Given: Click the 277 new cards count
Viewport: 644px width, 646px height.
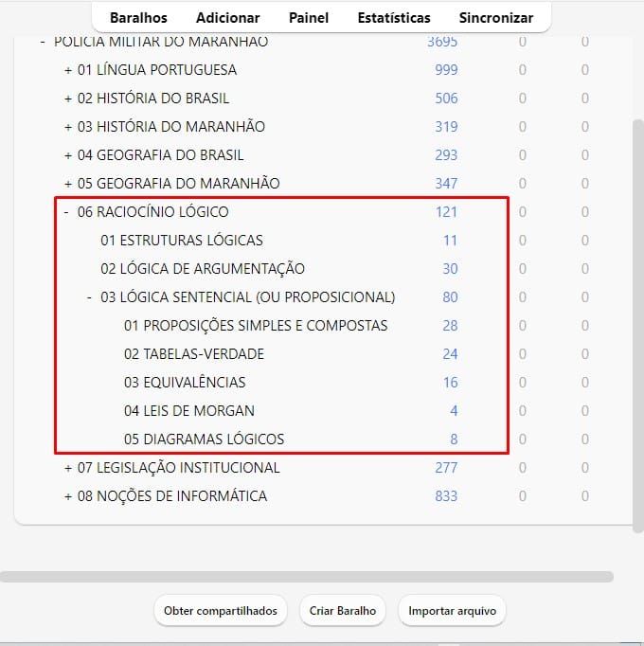Looking at the screenshot, I should tap(446, 468).
